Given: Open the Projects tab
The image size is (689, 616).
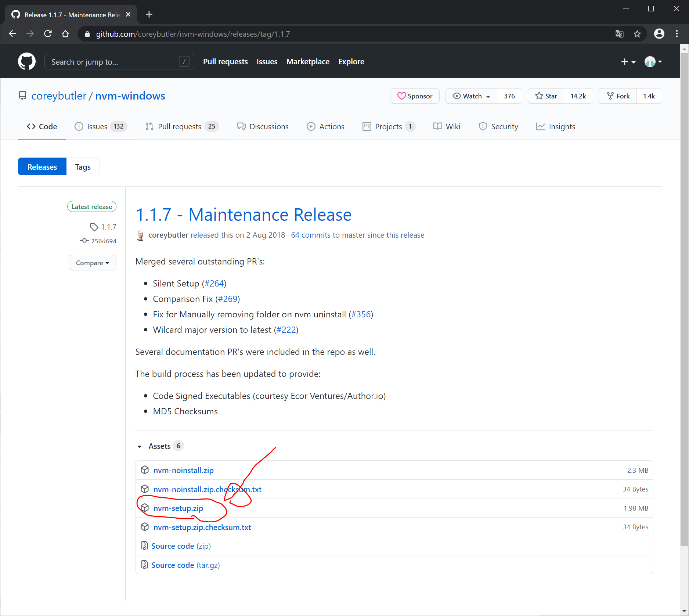Looking at the screenshot, I should pyautogui.click(x=389, y=126).
